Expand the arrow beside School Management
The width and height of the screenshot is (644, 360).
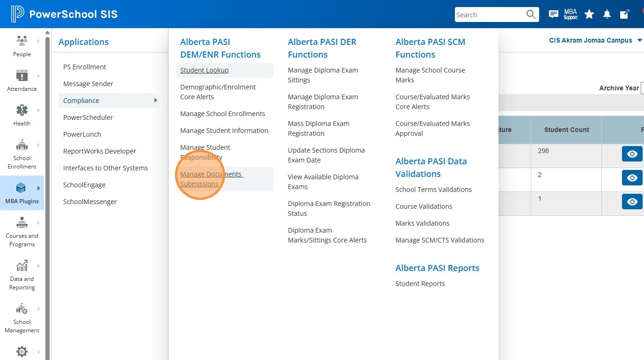coord(39,309)
